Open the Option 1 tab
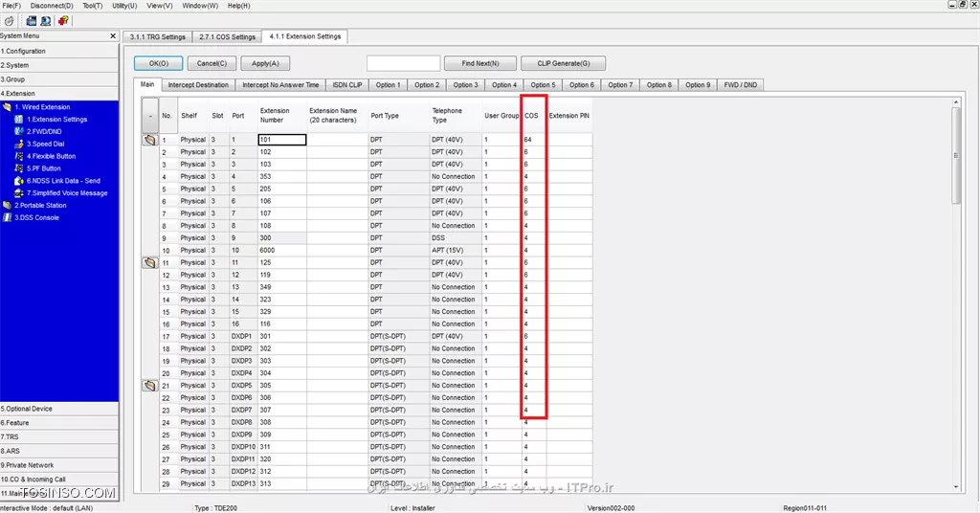Image resolution: width=980 pixels, height=513 pixels. (389, 85)
